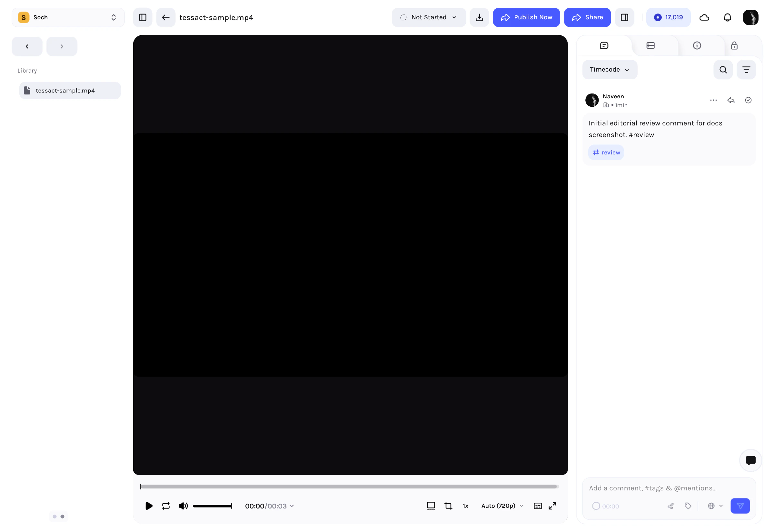Click the draw annotation icon in comment box
This screenshot has height=532, width=774.
point(671,506)
